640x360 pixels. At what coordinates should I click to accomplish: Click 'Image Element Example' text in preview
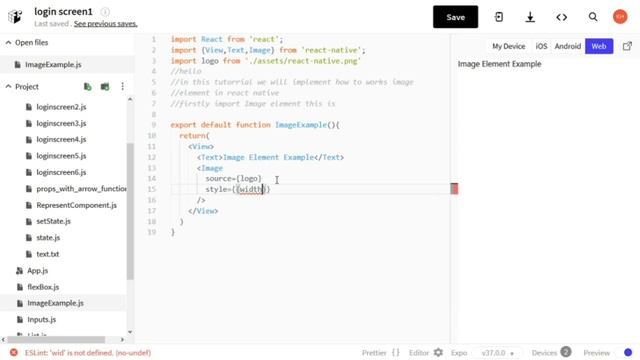tap(499, 64)
